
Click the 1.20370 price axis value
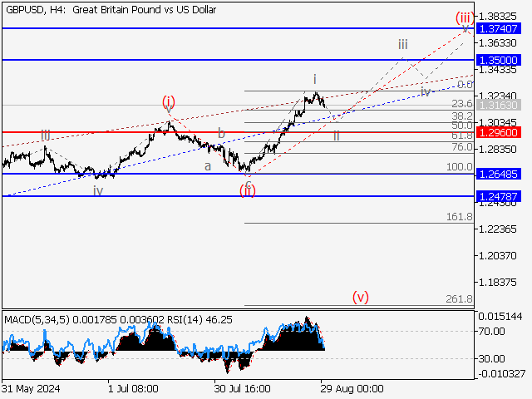tap(497, 256)
